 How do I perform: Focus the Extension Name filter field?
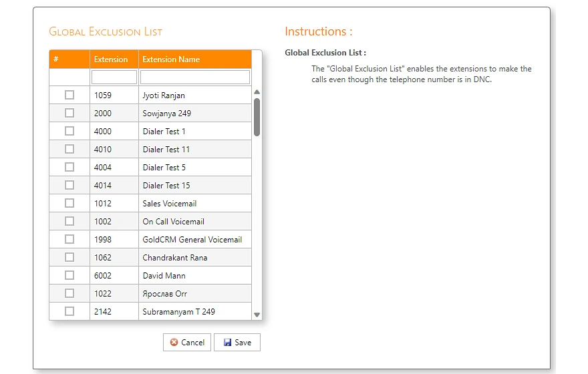195,77
